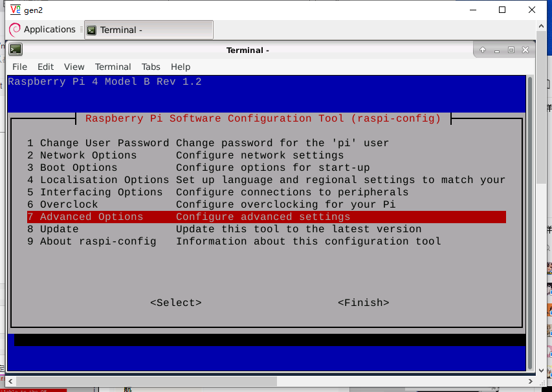Click 'Information about this configuration tool' text
This screenshot has width=552, height=392.
(x=309, y=241)
